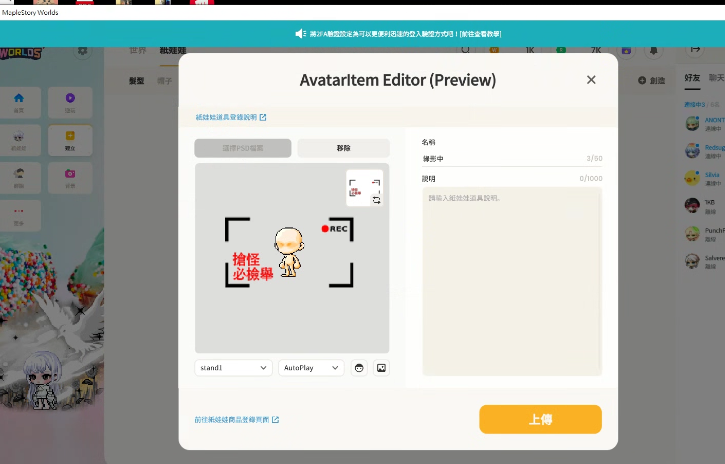The image size is (725, 464).
Task: Click the MapleStory Worlds logo
Action: point(21,53)
